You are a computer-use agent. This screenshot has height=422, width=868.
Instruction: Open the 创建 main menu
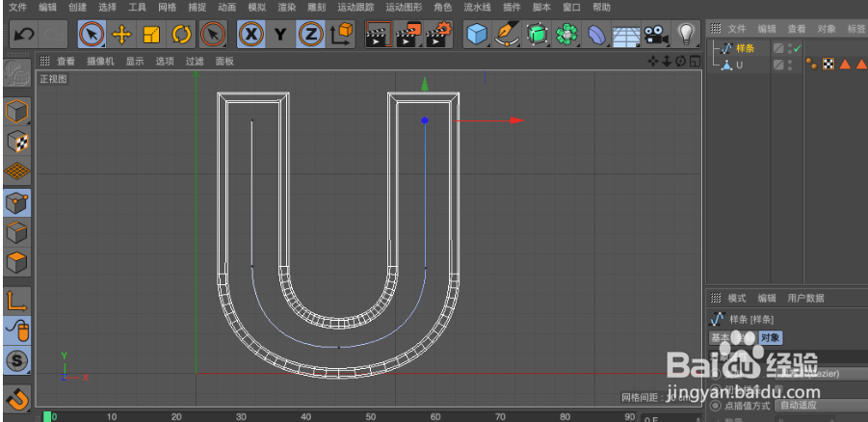pyautogui.click(x=77, y=8)
